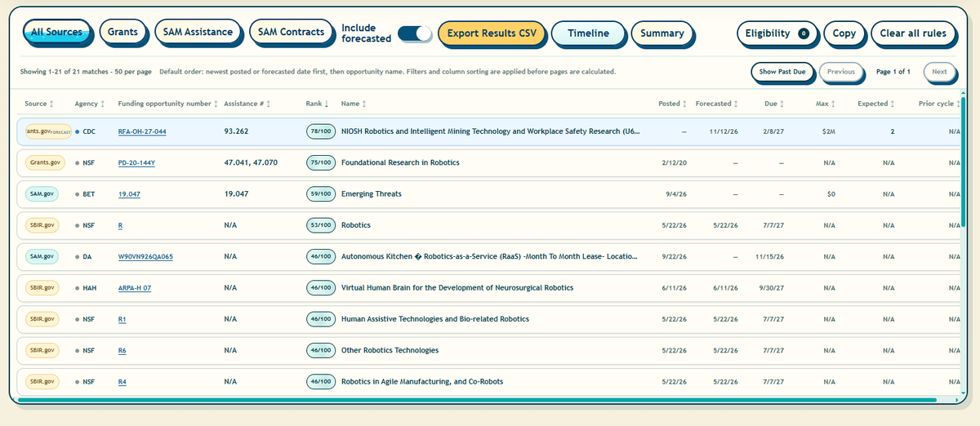The width and height of the screenshot is (980, 426).
Task: Sort by the Assistance # column
Action: click(x=247, y=104)
